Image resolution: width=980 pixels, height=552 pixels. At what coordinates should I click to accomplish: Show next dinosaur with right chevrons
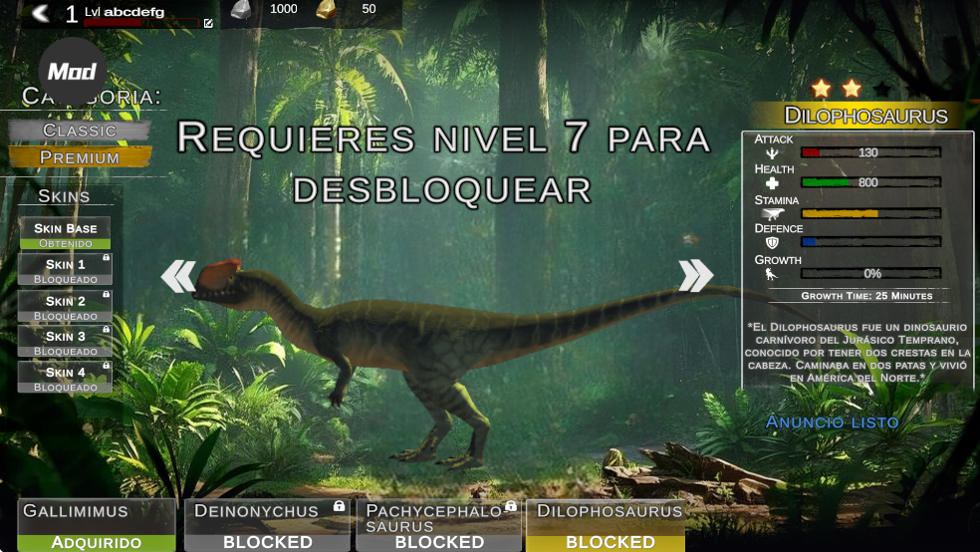click(x=695, y=276)
